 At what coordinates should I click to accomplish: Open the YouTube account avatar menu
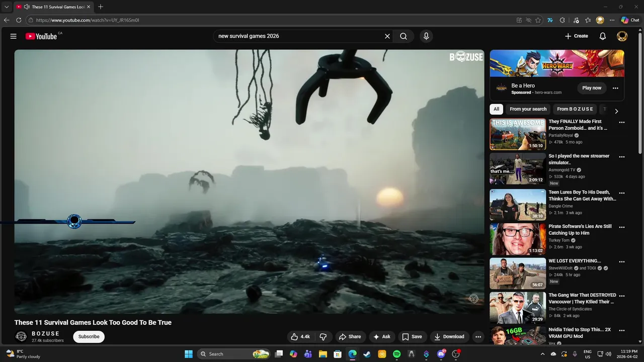[x=622, y=36]
